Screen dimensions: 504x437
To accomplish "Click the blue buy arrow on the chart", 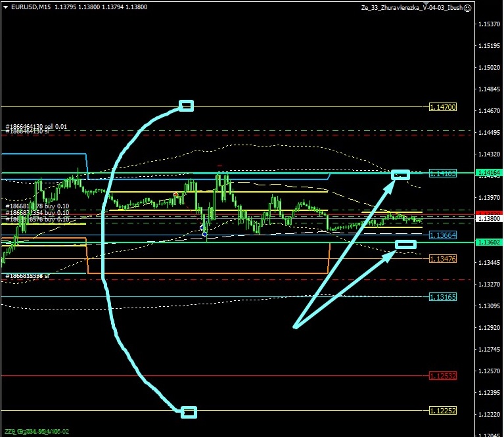I will click(205, 234).
